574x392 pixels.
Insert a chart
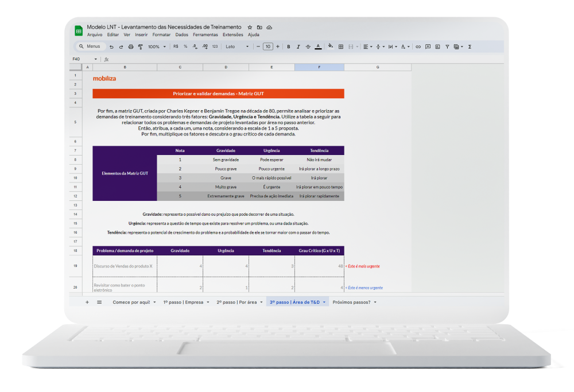click(x=437, y=47)
